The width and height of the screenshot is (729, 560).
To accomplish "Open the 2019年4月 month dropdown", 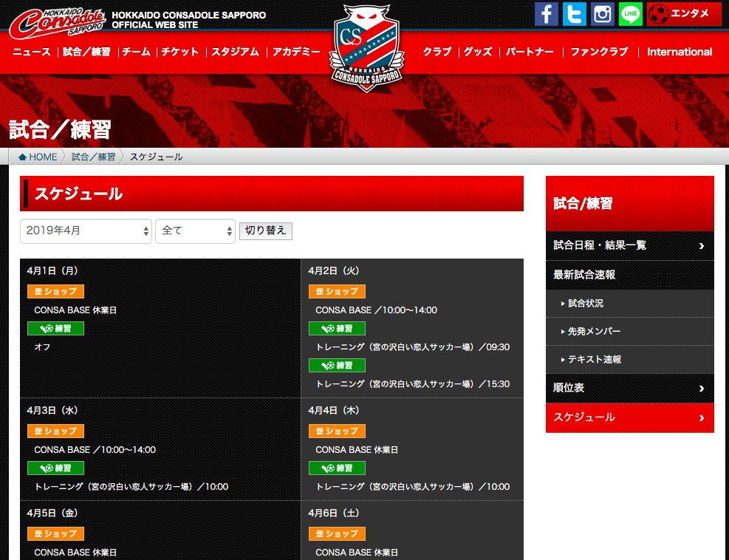I will pyautogui.click(x=86, y=231).
